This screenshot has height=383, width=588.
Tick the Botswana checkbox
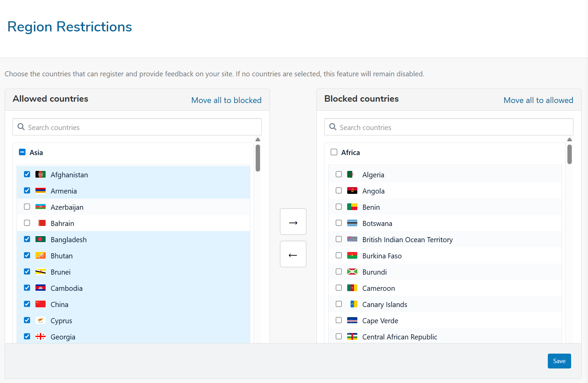tap(339, 223)
